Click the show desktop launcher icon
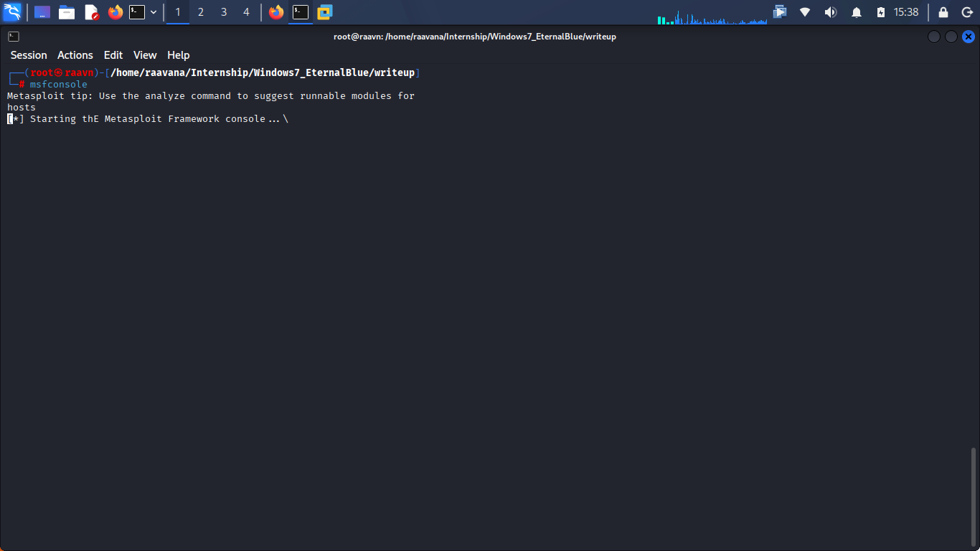This screenshot has height=551, width=980. pos(42,12)
